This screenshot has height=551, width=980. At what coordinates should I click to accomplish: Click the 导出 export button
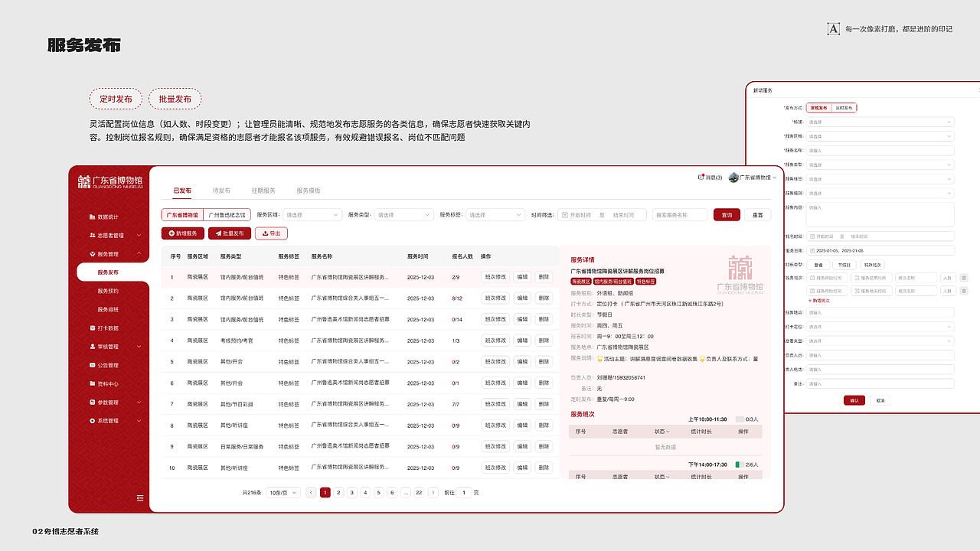point(271,233)
